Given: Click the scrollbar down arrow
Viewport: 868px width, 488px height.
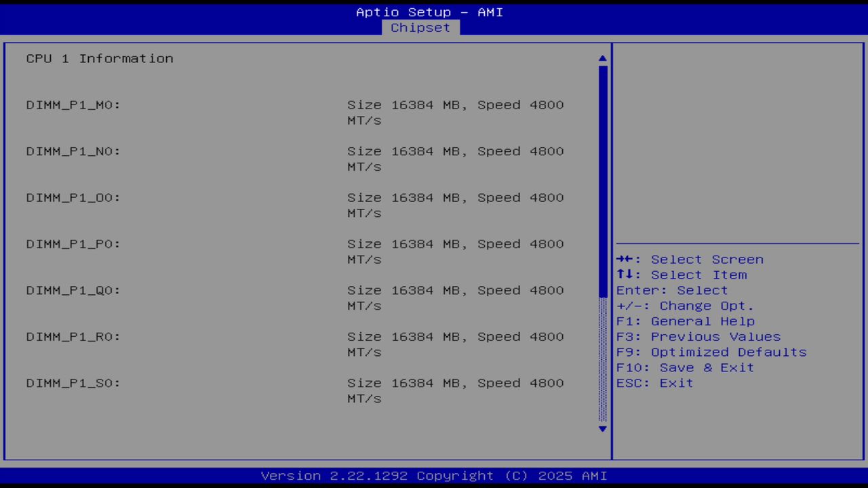Looking at the screenshot, I should pyautogui.click(x=603, y=428).
